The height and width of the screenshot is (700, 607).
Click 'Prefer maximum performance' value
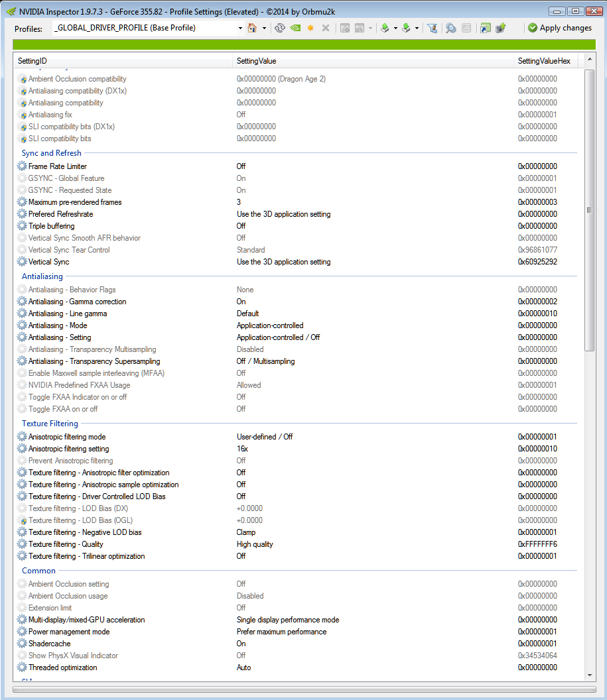tap(281, 632)
